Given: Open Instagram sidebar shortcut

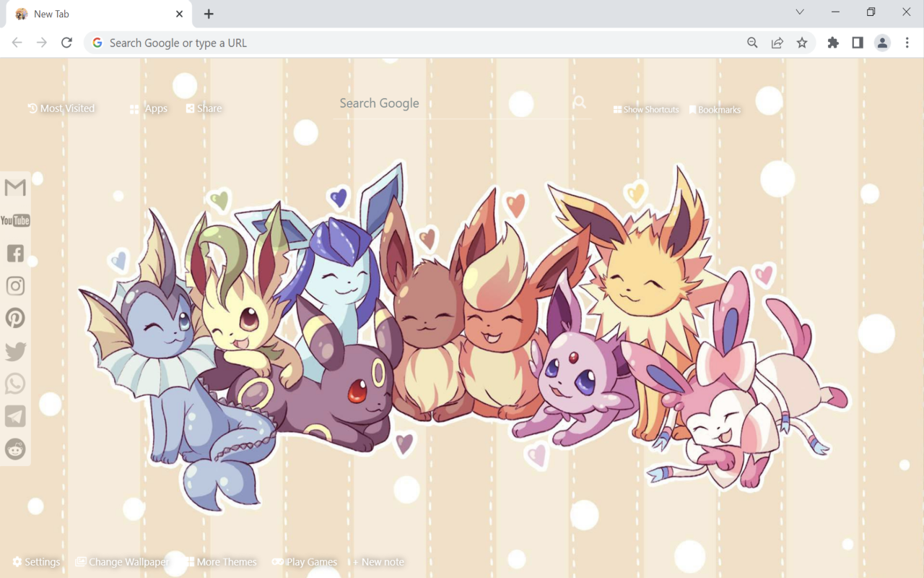Looking at the screenshot, I should click(15, 285).
